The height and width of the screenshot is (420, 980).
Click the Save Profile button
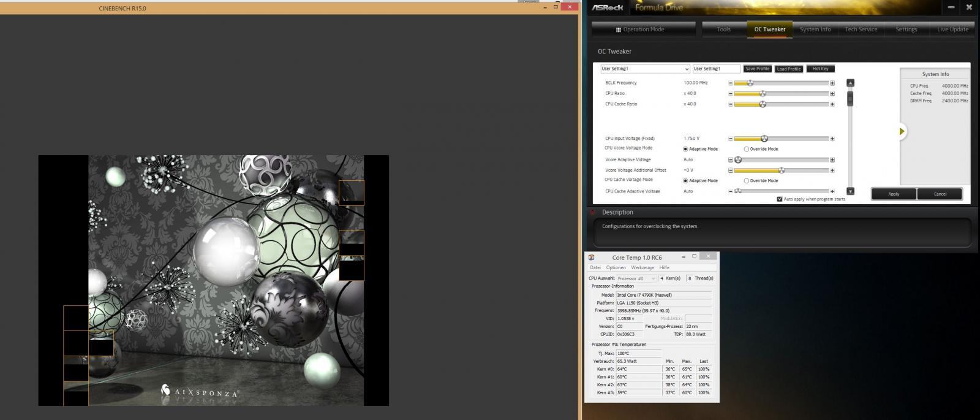758,69
